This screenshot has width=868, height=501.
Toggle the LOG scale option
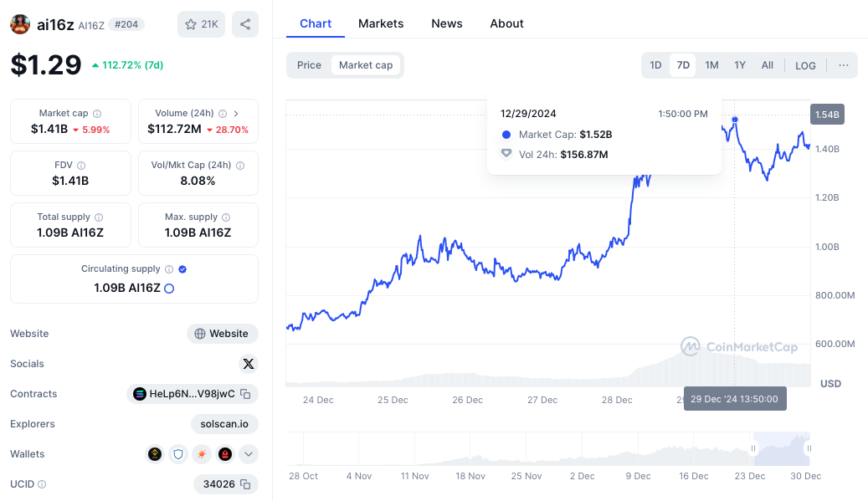pyautogui.click(x=805, y=66)
